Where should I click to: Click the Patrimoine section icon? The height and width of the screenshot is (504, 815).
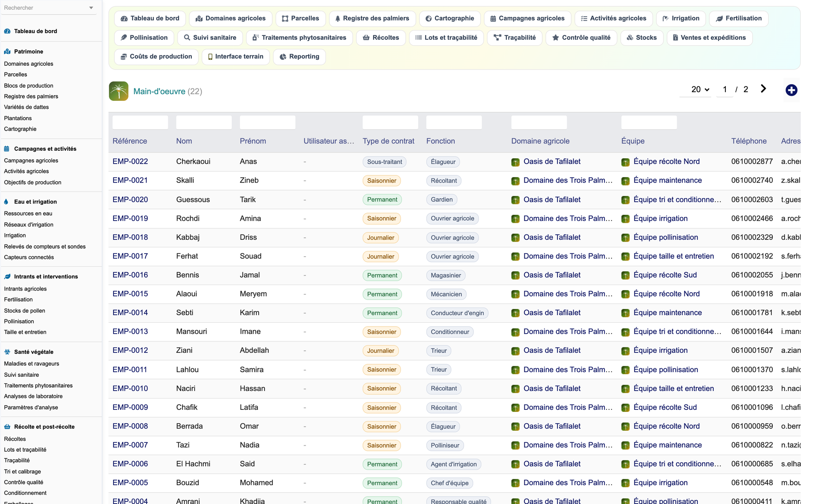coord(7,51)
